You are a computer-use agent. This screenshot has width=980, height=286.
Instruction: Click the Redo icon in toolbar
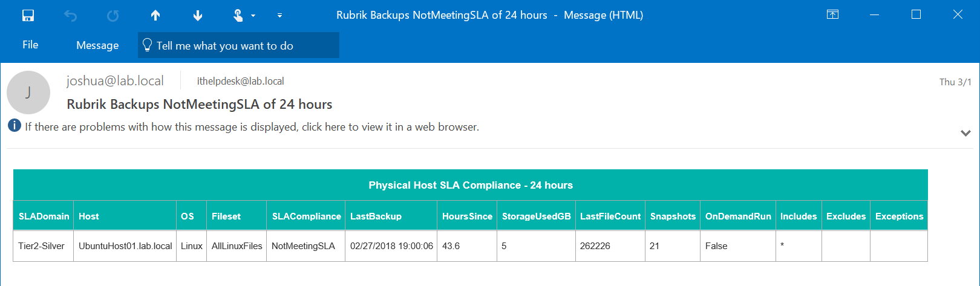113,16
